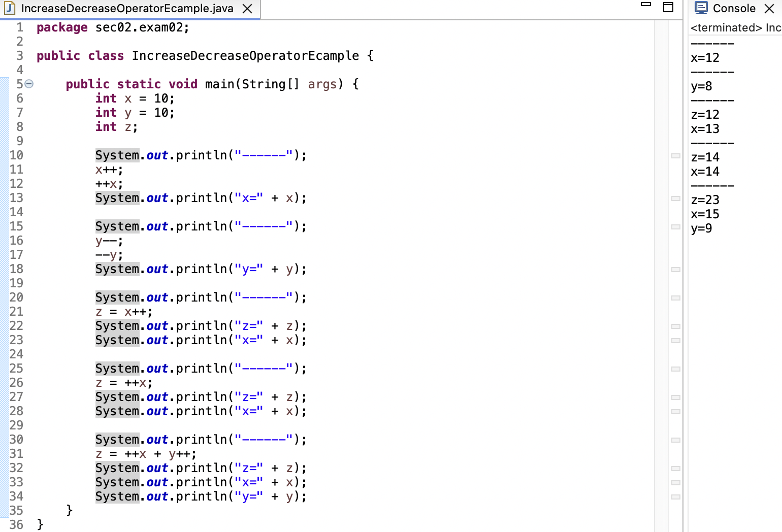Screen dimensions: 782x532
Task: Click the main method name on line 5
Action: pyautogui.click(x=219, y=84)
